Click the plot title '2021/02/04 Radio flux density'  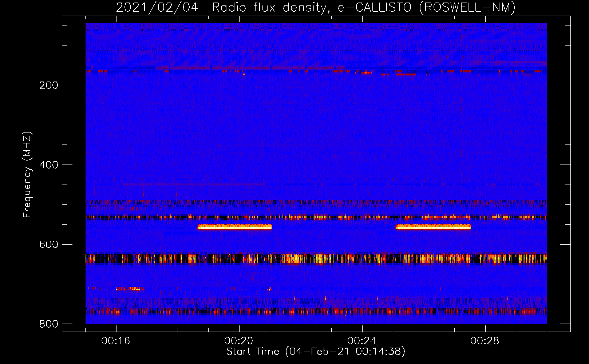click(x=316, y=7)
